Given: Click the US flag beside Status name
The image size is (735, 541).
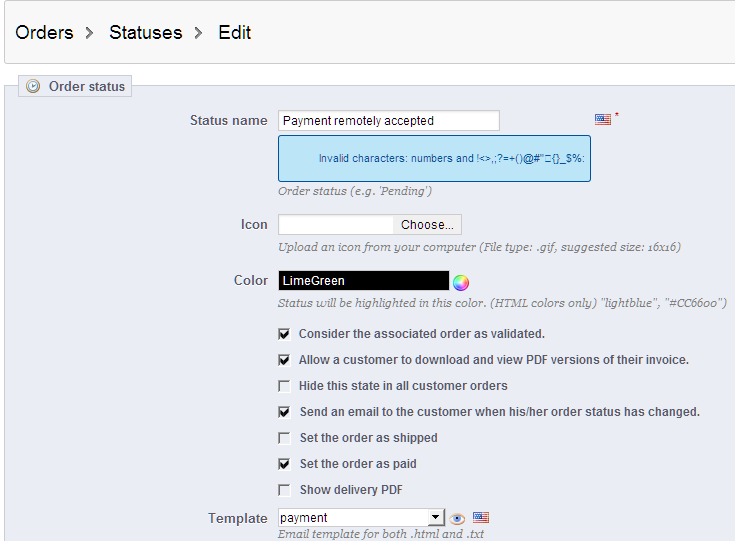Looking at the screenshot, I should tap(602, 119).
